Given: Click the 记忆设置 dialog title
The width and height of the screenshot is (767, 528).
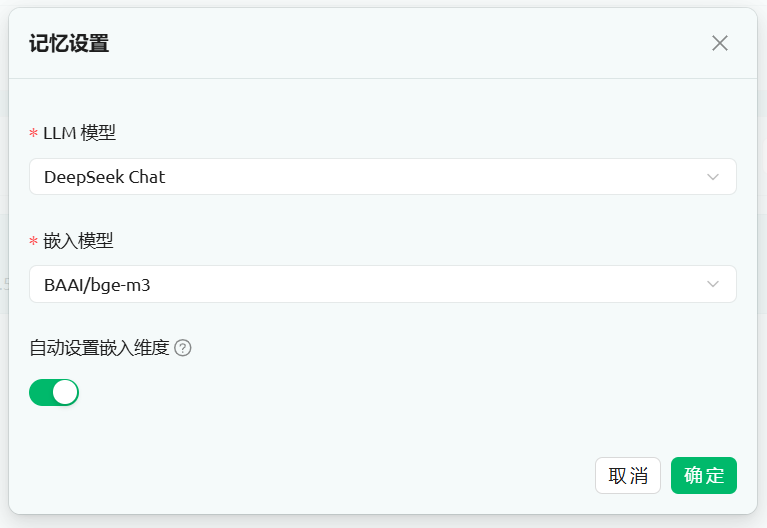Looking at the screenshot, I should tap(69, 43).
